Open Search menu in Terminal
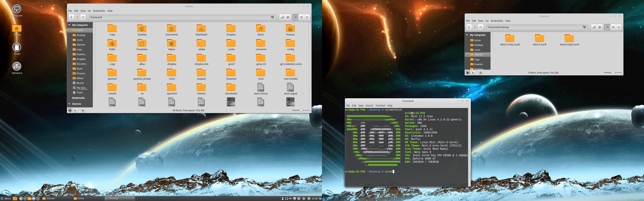 click(369, 106)
